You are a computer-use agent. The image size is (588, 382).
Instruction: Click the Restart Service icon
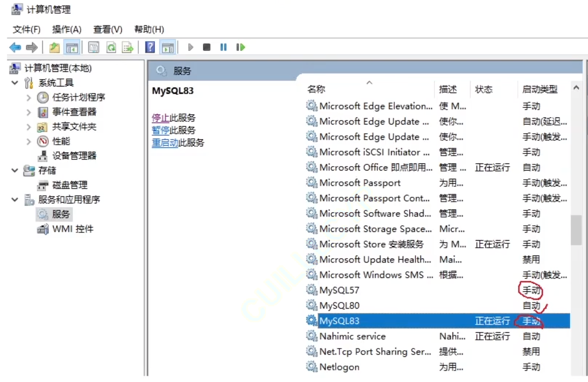240,47
